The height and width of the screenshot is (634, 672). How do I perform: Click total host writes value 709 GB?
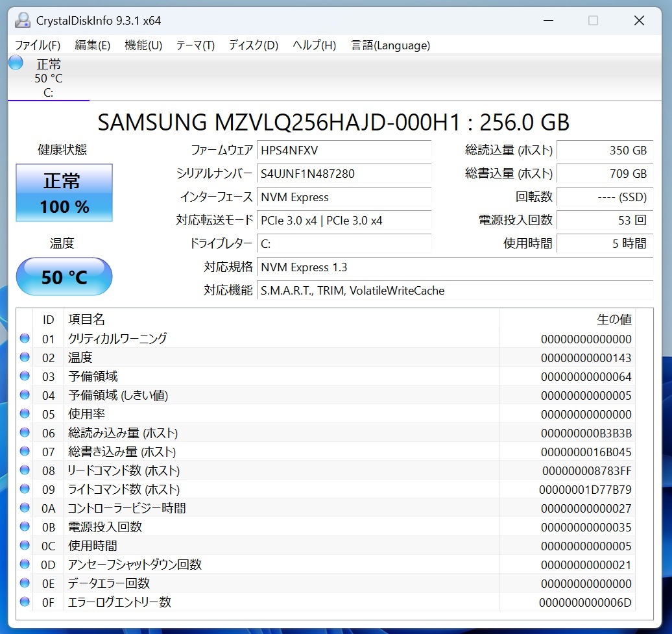(x=605, y=174)
